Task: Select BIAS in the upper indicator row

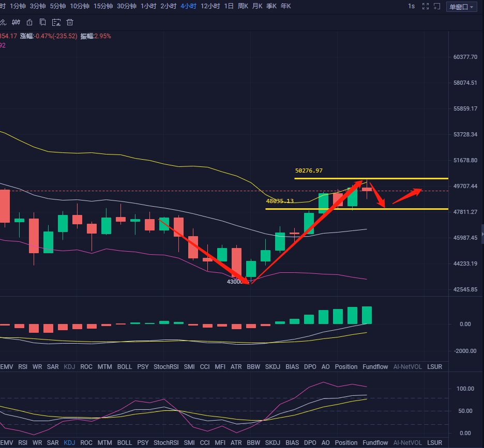Action: pos(292,367)
